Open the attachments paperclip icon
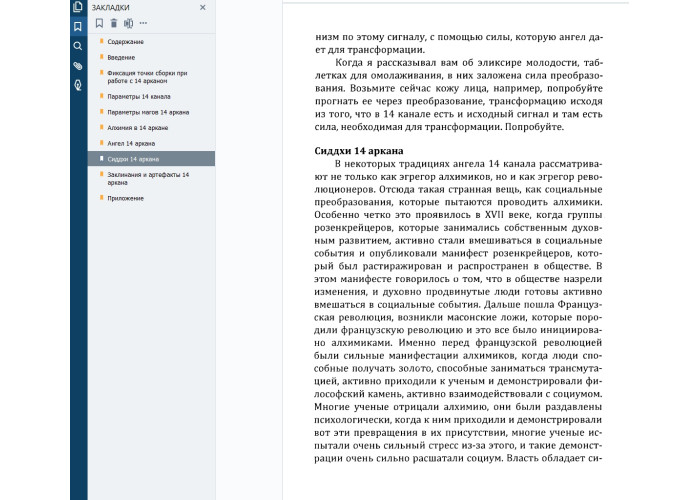This screenshot has width=700, height=500. (77, 66)
